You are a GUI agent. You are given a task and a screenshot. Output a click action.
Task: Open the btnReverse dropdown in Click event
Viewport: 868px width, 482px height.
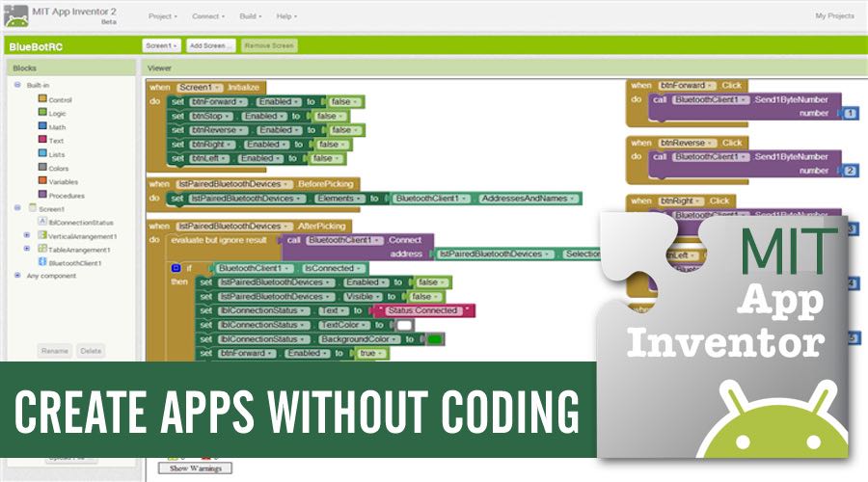pyautogui.click(x=687, y=143)
